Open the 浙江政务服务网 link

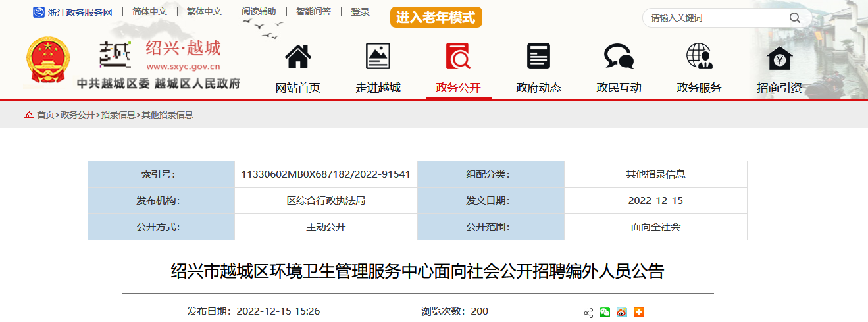(80, 13)
